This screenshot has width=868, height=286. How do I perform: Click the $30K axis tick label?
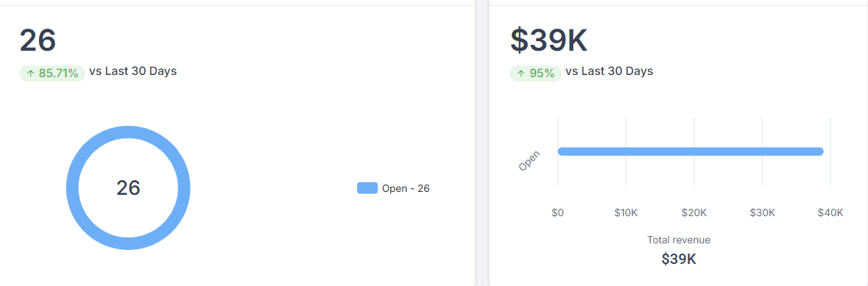pyautogui.click(x=762, y=213)
